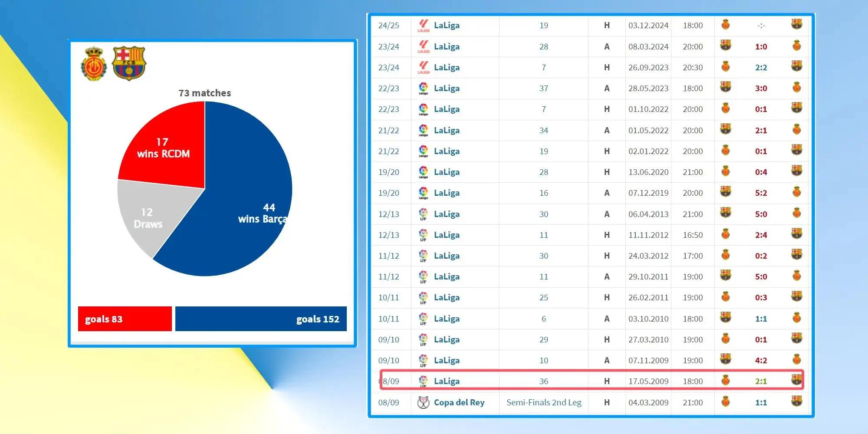This screenshot has width=868, height=434.
Task: Click Barcelona home crest in the 28.05.2023 row
Action: point(725,87)
